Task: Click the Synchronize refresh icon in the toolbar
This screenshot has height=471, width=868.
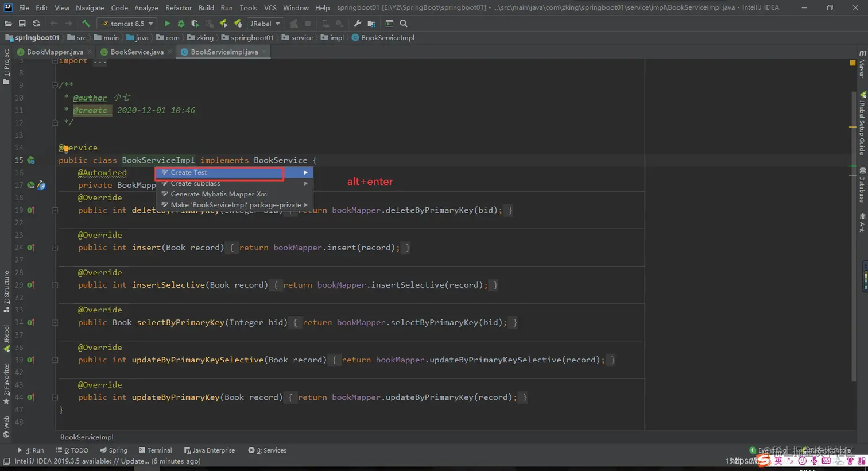Action: coord(36,24)
